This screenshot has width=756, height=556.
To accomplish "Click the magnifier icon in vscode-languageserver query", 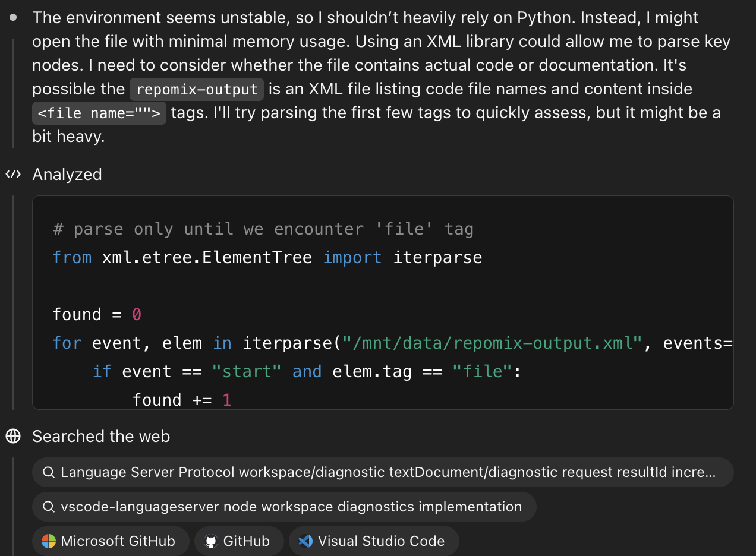I will click(x=49, y=507).
